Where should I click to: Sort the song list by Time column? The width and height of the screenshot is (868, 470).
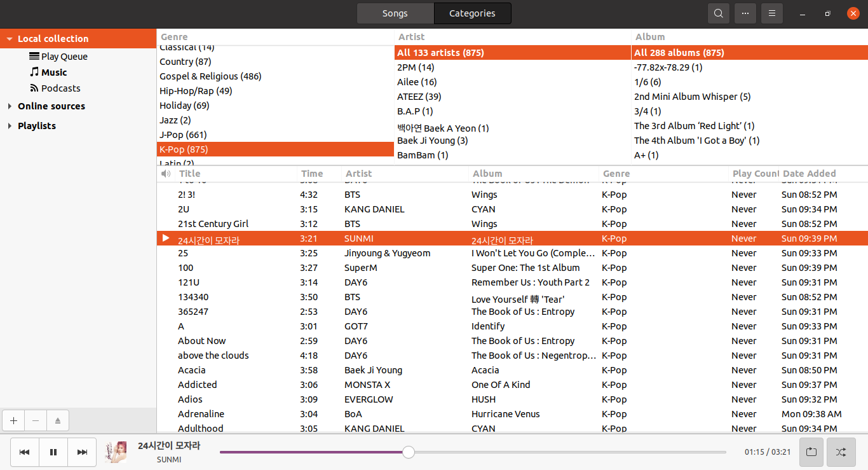coord(312,174)
